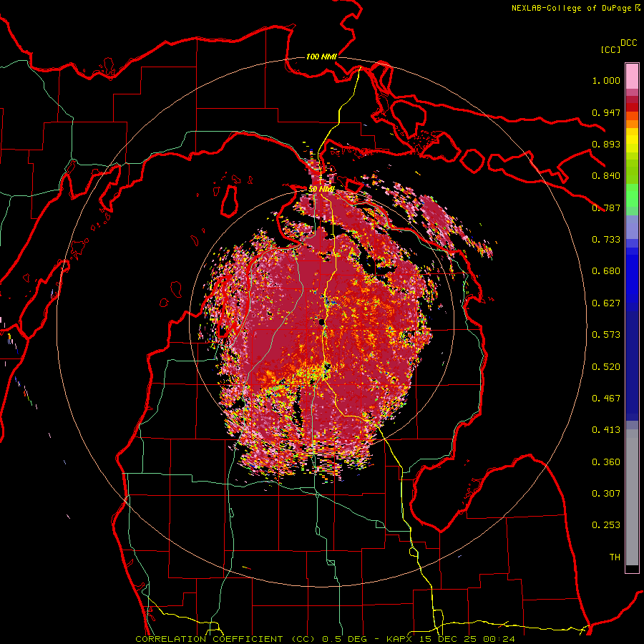Click the TH threshold label

coord(615,557)
